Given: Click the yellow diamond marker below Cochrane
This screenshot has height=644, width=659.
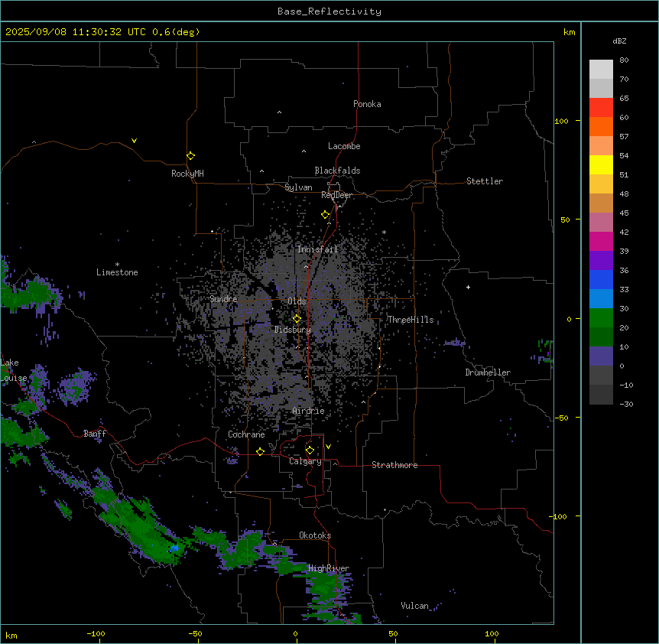Looking at the screenshot, I should 260,452.
